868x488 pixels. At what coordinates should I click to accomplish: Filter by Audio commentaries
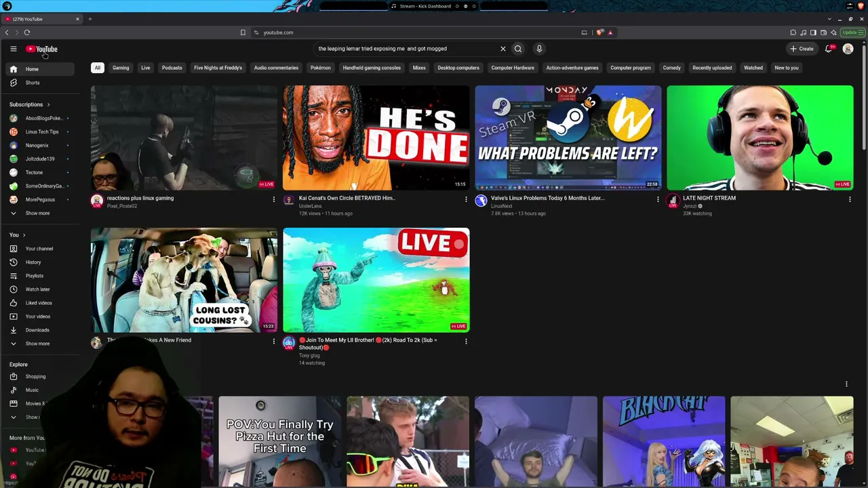(x=276, y=68)
